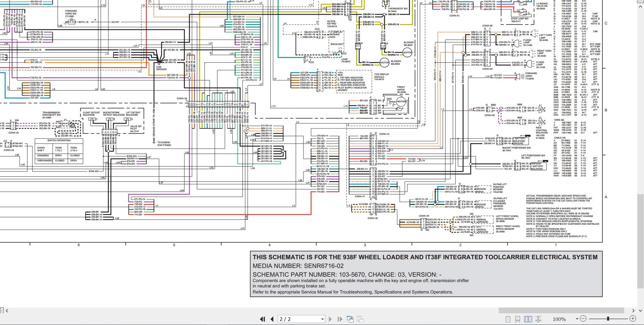The image size is (644, 325).
Task: Click the CONN 48 connector label
Action: coord(489,115)
